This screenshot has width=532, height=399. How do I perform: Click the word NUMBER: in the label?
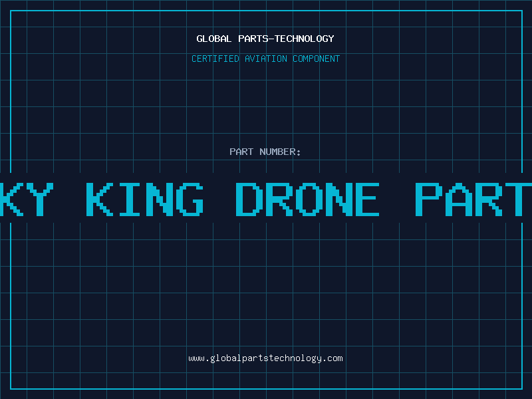click(x=280, y=152)
